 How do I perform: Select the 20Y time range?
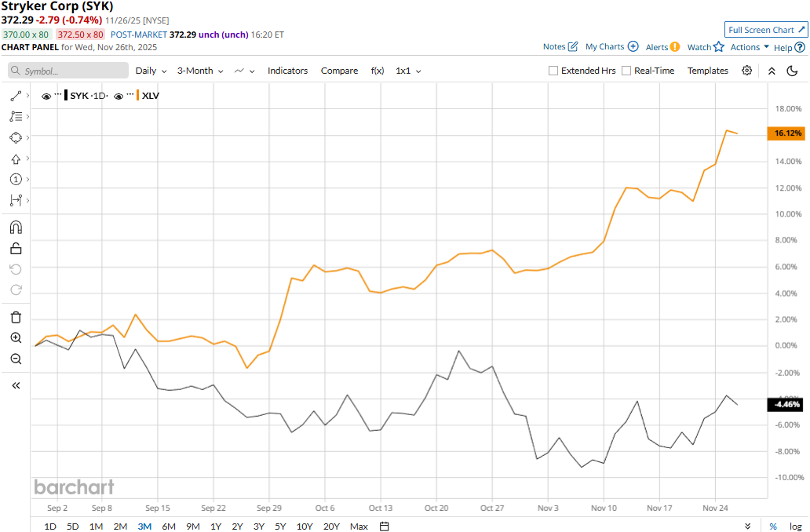(331, 527)
